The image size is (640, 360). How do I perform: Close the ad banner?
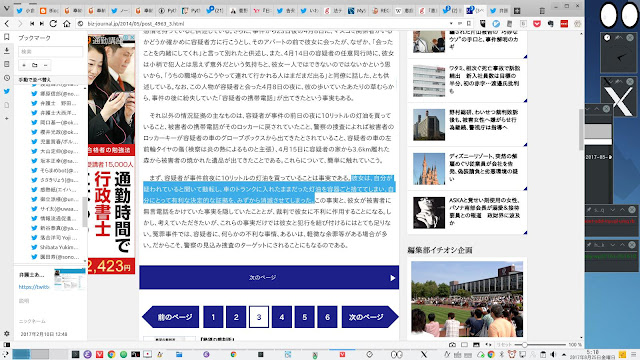point(132,38)
